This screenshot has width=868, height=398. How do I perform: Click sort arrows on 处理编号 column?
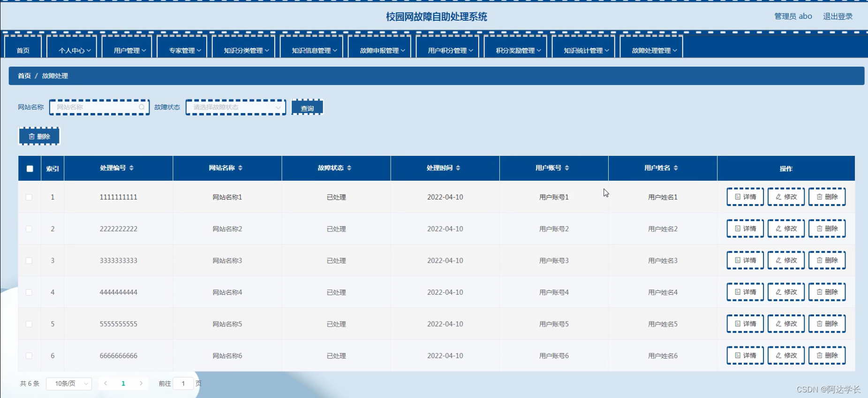[131, 168]
